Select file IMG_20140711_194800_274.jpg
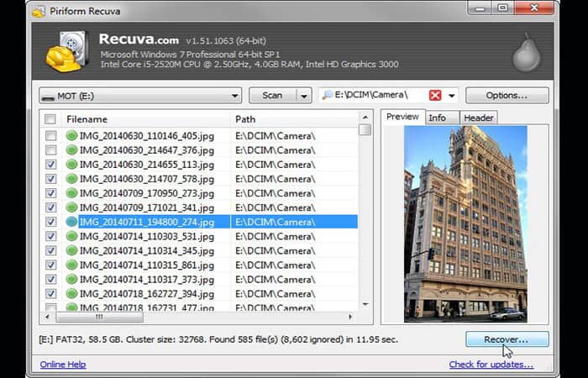 pyautogui.click(x=147, y=222)
